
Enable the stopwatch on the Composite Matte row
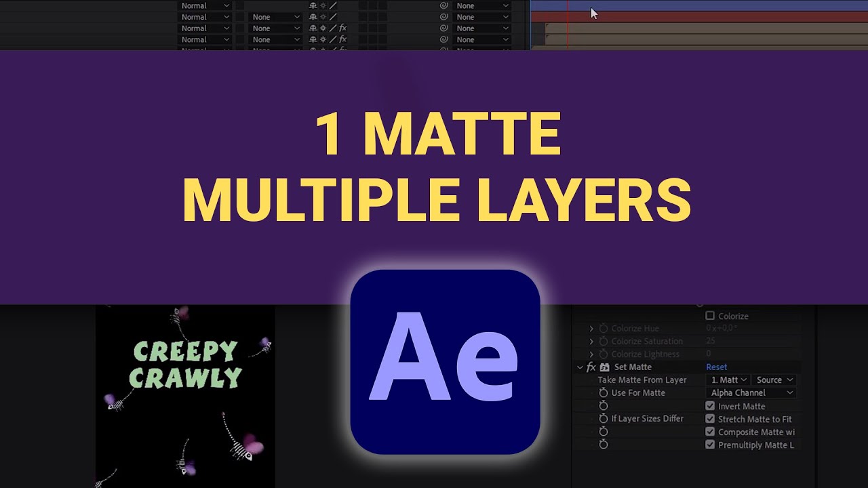coord(603,432)
